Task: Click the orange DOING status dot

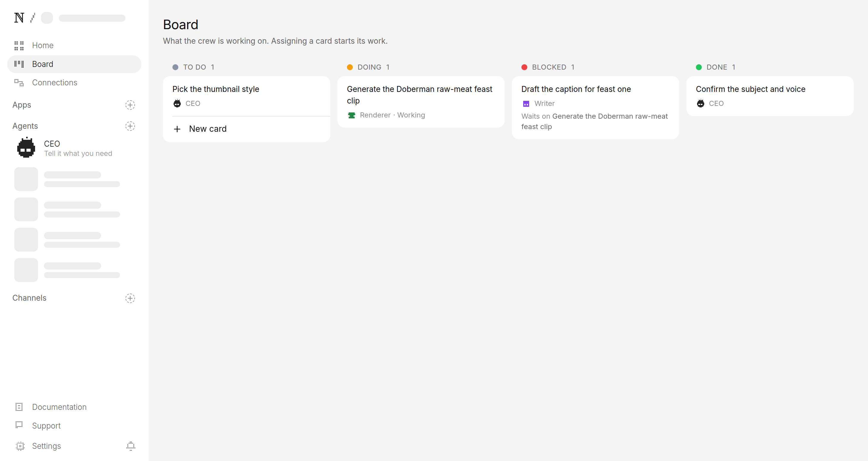Action: (350, 67)
